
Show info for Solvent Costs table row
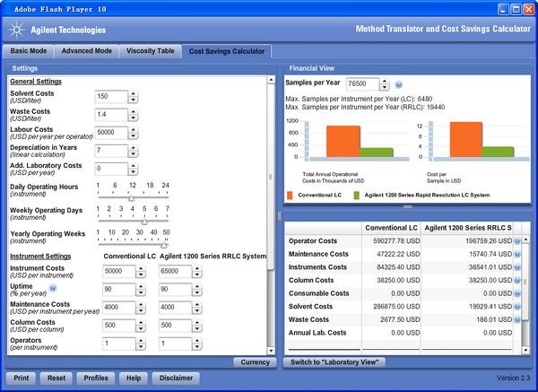coord(517,307)
